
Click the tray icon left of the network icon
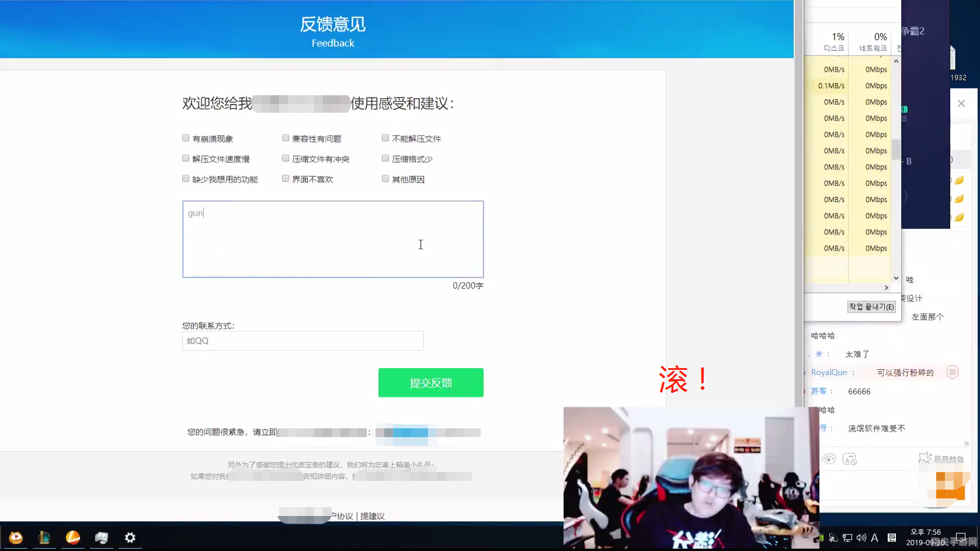pos(833,538)
